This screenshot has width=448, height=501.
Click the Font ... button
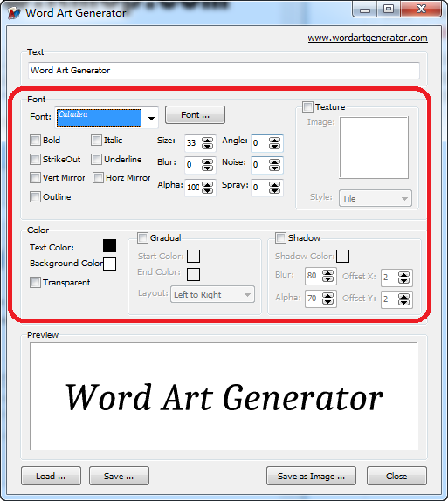(195, 115)
